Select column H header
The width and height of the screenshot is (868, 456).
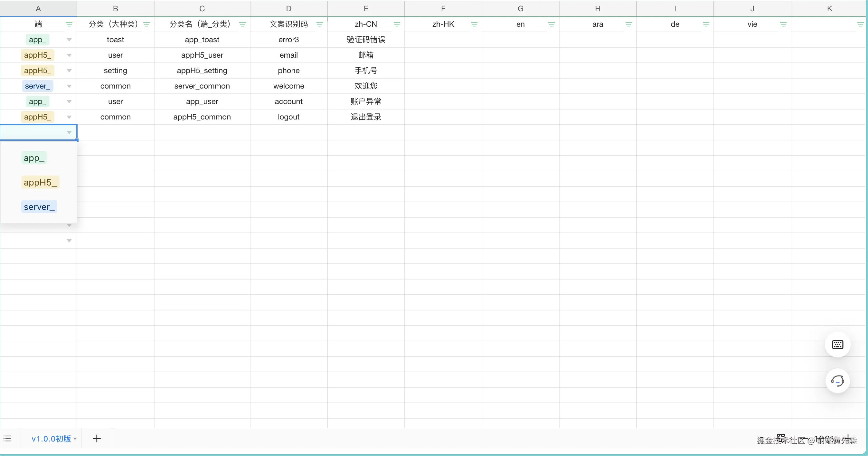(x=598, y=9)
